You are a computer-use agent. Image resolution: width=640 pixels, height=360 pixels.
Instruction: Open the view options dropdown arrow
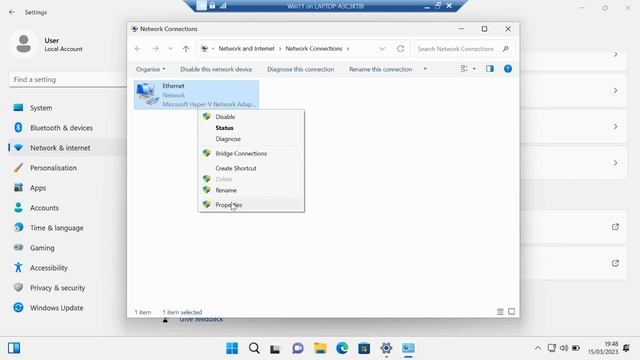[x=474, y=69]
